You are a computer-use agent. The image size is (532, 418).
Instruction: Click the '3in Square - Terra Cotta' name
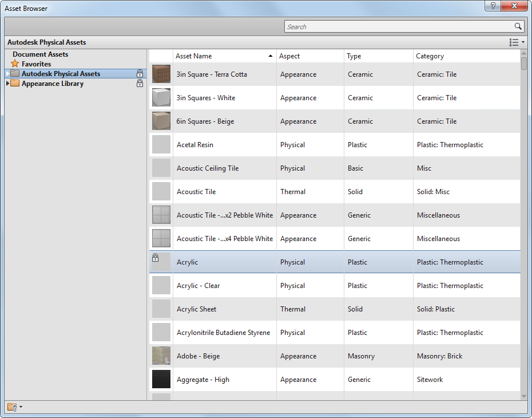pyautogui.click(x=212, y=74)
